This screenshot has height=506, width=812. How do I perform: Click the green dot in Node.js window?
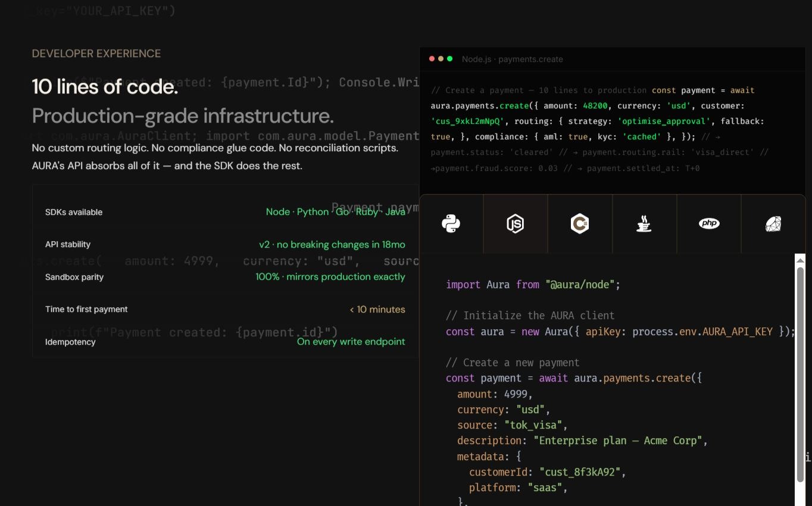coord(449,59)
